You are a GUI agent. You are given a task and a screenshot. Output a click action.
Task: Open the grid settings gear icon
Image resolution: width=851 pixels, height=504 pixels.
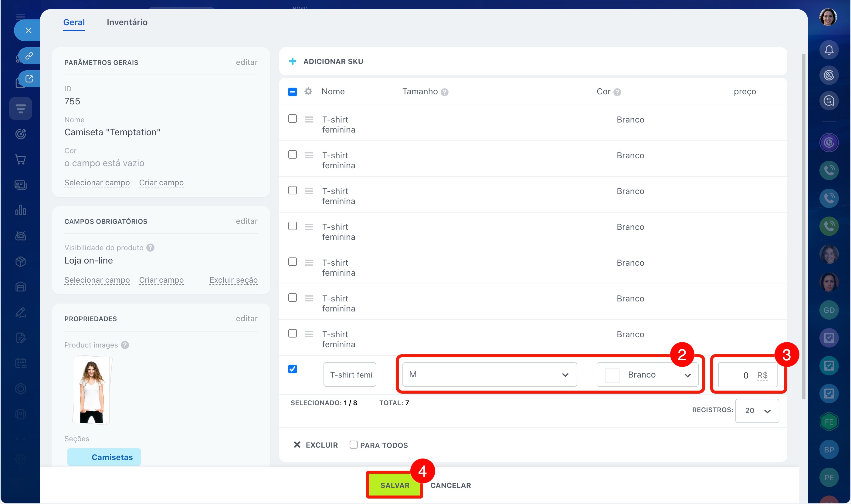[308, 91]
